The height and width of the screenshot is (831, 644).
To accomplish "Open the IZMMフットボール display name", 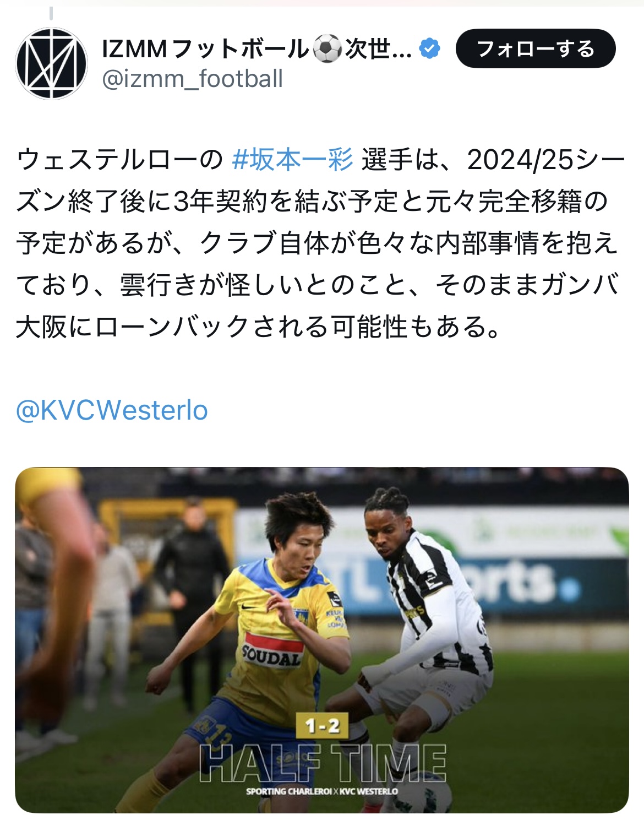I will [256, 49].
